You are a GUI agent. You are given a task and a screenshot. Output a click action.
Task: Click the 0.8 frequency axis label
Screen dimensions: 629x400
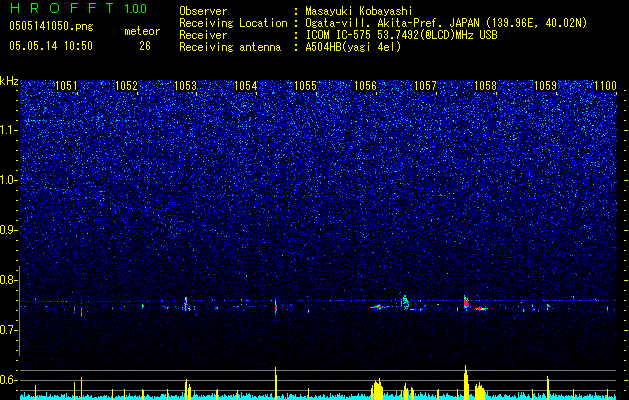(x=9, y=280)
